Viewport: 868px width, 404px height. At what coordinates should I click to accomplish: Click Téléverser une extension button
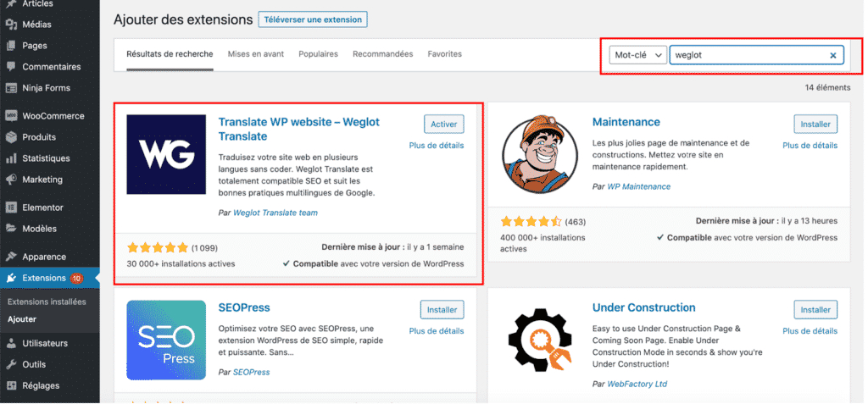313,19
